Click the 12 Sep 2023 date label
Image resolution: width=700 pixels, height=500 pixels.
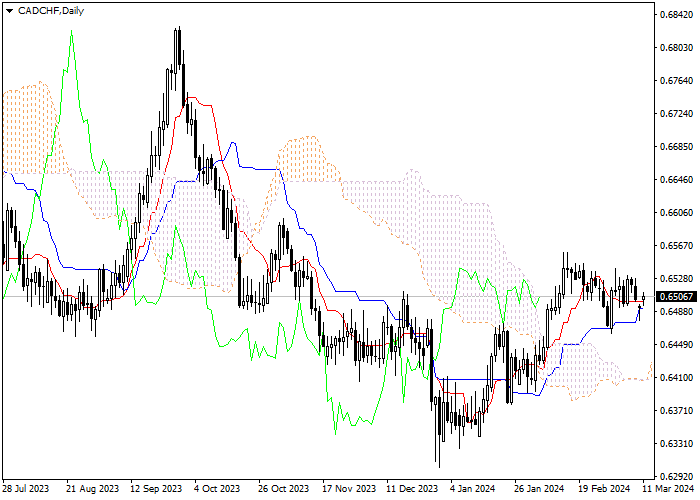[157, 489]
